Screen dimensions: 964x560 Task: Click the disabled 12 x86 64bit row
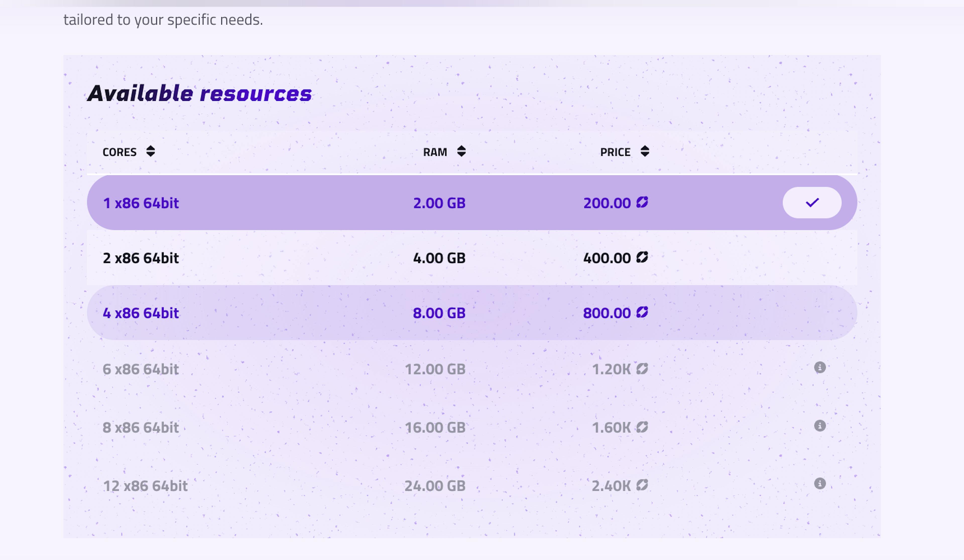(x=145, y=486)
